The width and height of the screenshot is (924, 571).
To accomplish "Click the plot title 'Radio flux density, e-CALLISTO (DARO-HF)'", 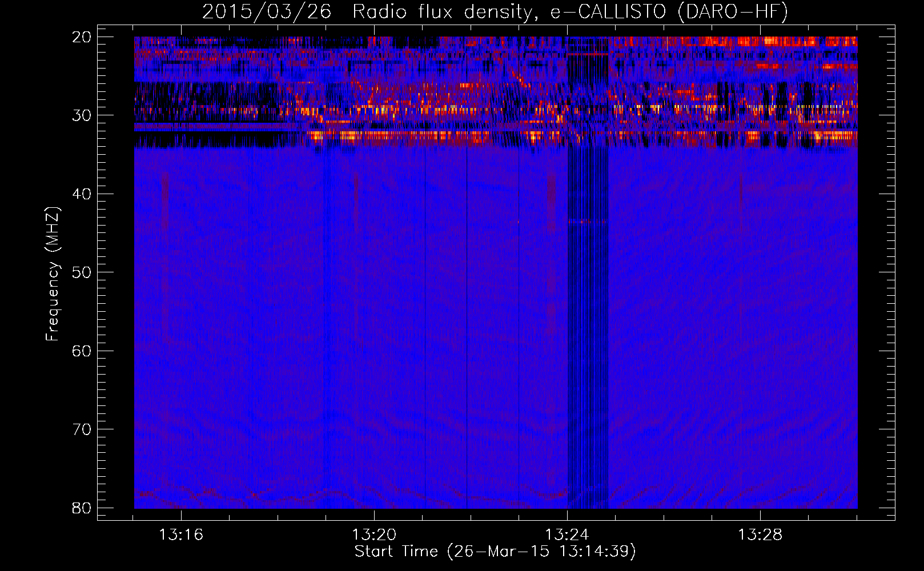I will (570, 12).
